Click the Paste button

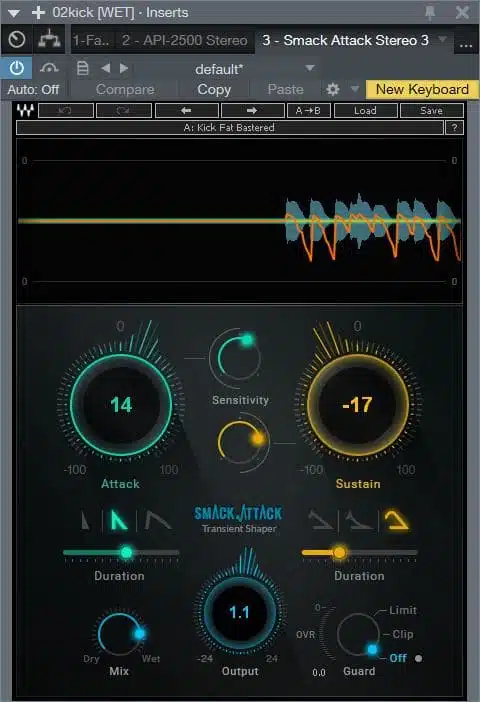(x=285, y=90)
